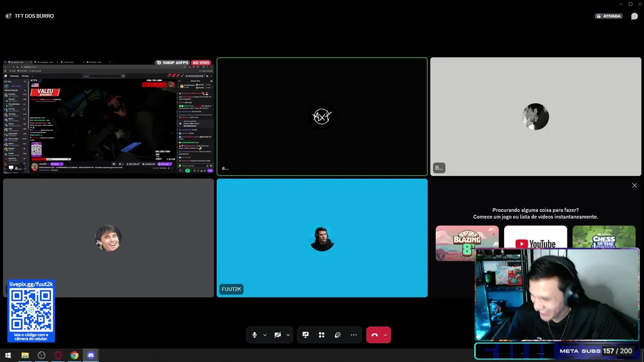Select the grey tile labeled B...
The width and height of the screenshot is (644, 362).
(535, 117)
